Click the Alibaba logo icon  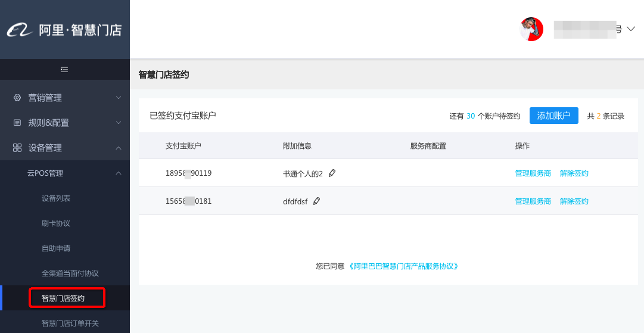20,30
